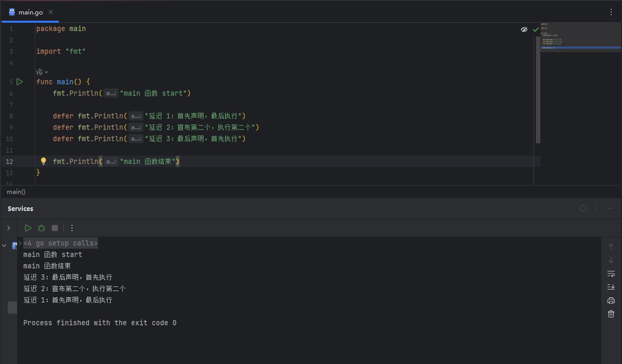Jump down the stack trace with the down arrow

click(611, 260)
